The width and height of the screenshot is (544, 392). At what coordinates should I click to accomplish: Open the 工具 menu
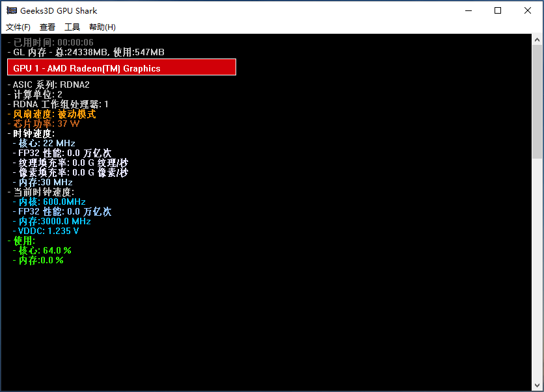[x=72, y=27]
